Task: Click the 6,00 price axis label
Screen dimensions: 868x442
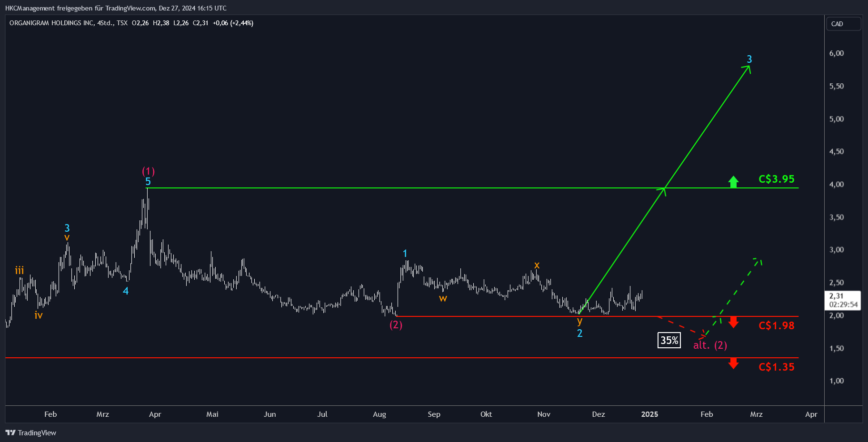Action: (837, 53)
